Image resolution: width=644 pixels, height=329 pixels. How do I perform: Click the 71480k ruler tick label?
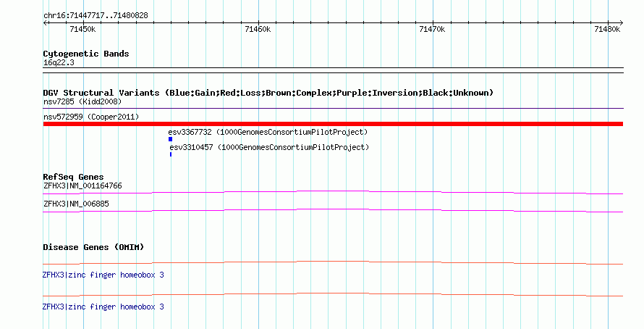607,29
